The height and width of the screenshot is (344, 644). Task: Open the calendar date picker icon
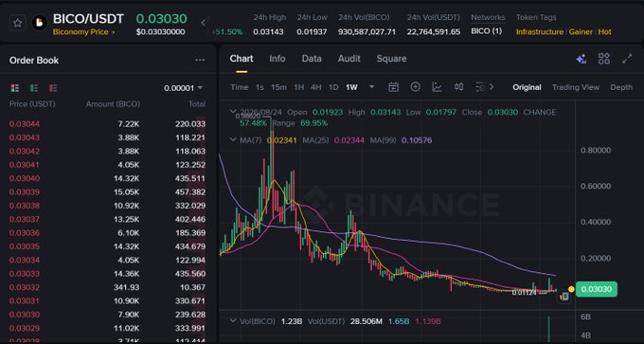[x=393, y=87]
